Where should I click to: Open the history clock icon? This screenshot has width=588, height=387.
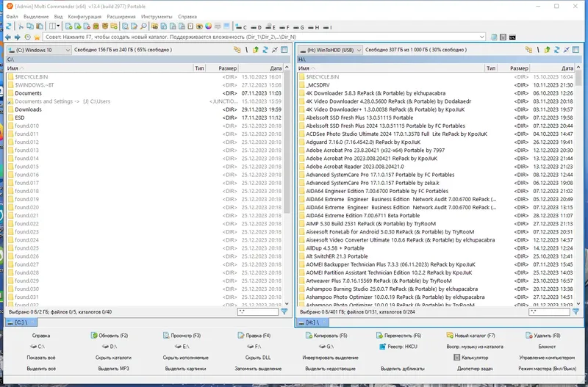click(27, 37)
